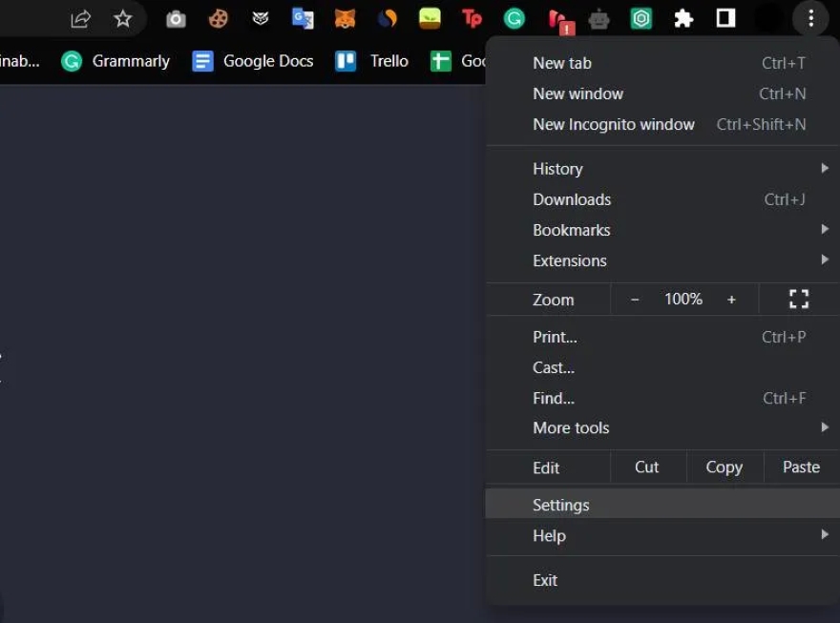Click the Grammarly extension icon in toolbar
The width and height of the screenshot is (840, 623).
pos(514,18)
